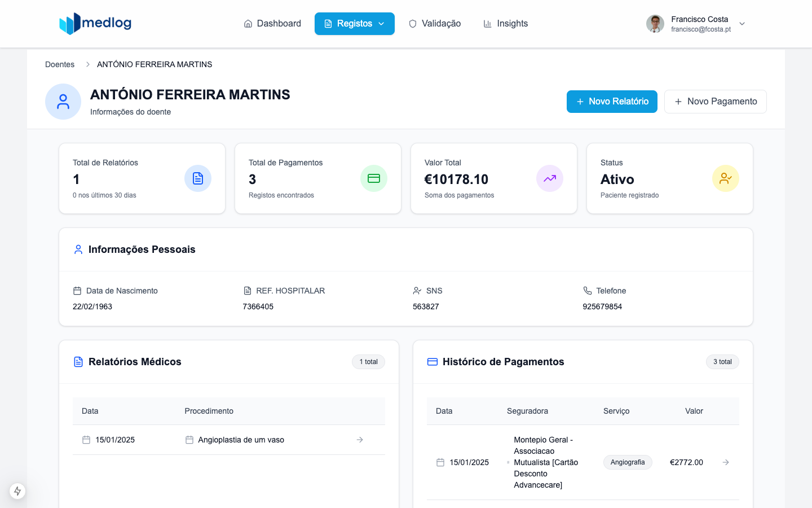Click the purple Valor Total trend icon
Screen dimensions: 812x508
pyautogui.click(x=550, y=178)
